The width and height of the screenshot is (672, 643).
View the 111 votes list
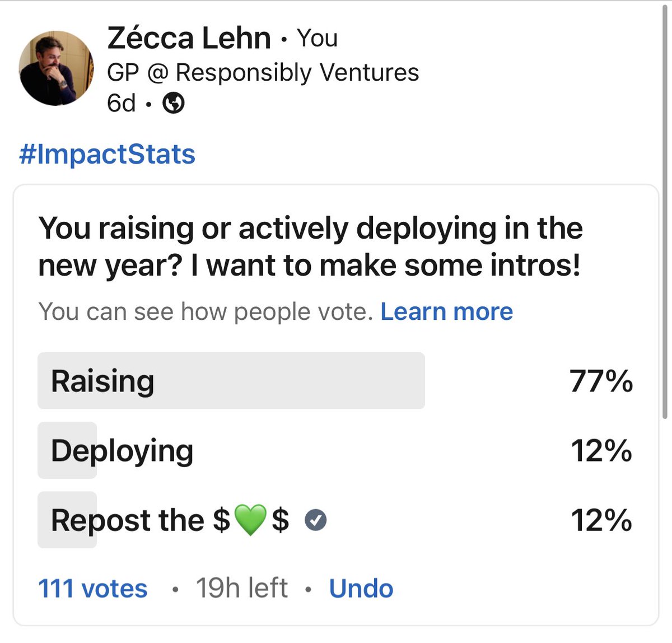tap(93, 589)
